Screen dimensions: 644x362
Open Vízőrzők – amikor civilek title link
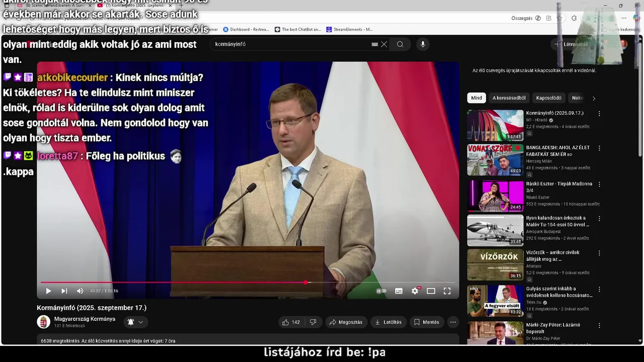click(553, 256)
